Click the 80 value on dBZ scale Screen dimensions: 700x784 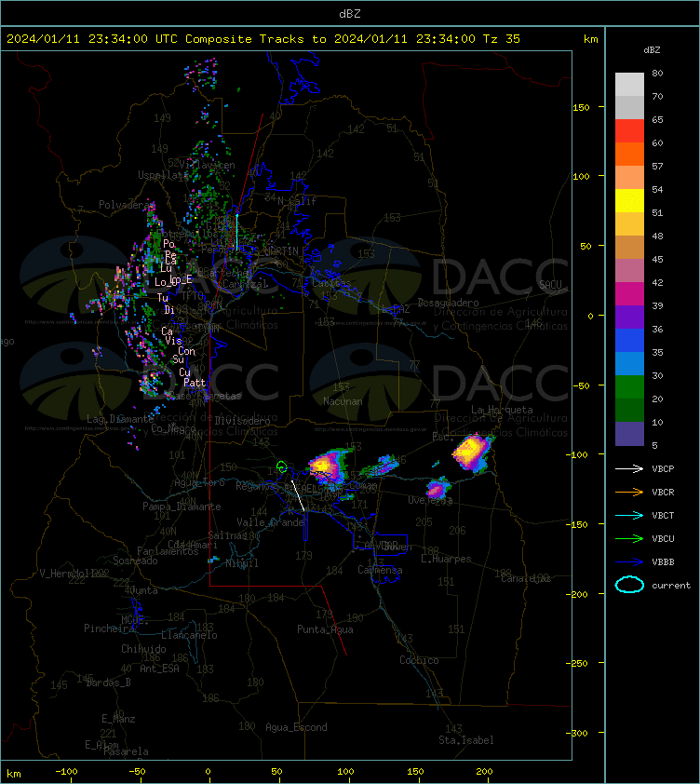[x=657, y=73]
